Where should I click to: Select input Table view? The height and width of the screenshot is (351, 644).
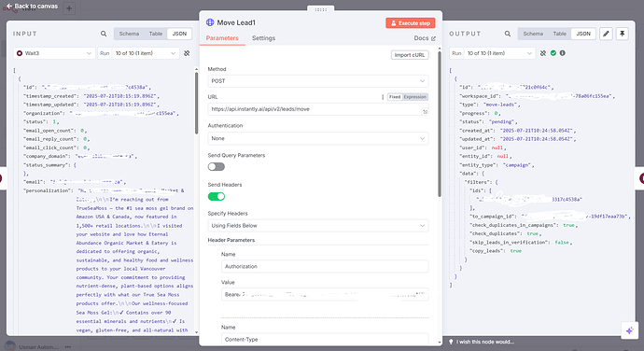155,34
